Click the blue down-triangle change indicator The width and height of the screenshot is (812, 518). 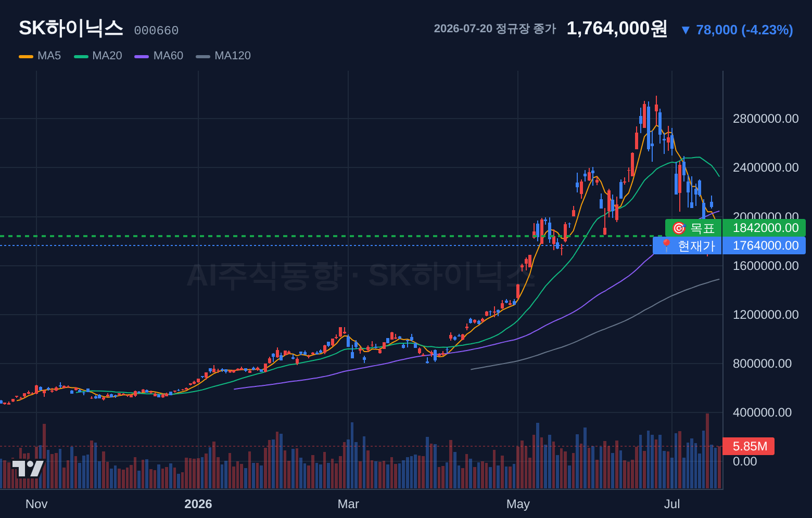pos(686,30)
